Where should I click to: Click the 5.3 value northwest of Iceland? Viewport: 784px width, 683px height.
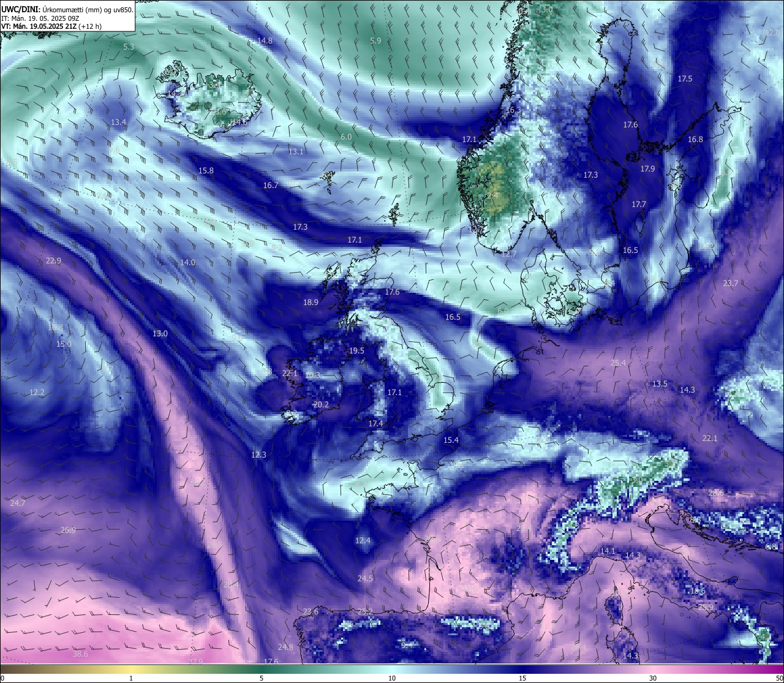click(129, 47)
